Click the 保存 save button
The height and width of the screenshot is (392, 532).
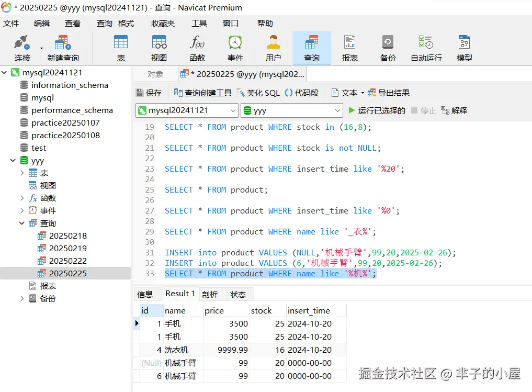coord(149,93)
